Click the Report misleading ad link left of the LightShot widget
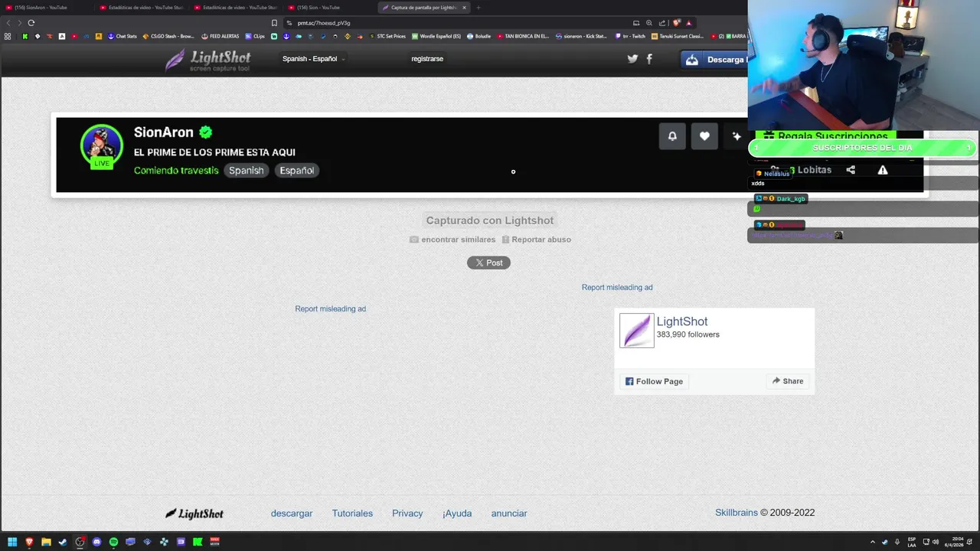This screenshot has width=980, height=551. pyautogui.click(x=331, y=309)
